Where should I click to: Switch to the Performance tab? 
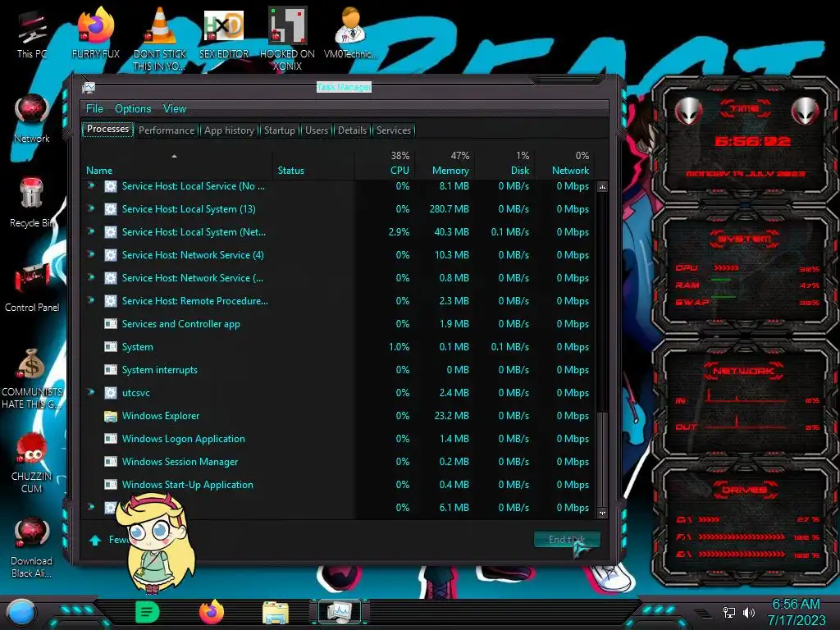pyautogui.click(x=167, y=130)
